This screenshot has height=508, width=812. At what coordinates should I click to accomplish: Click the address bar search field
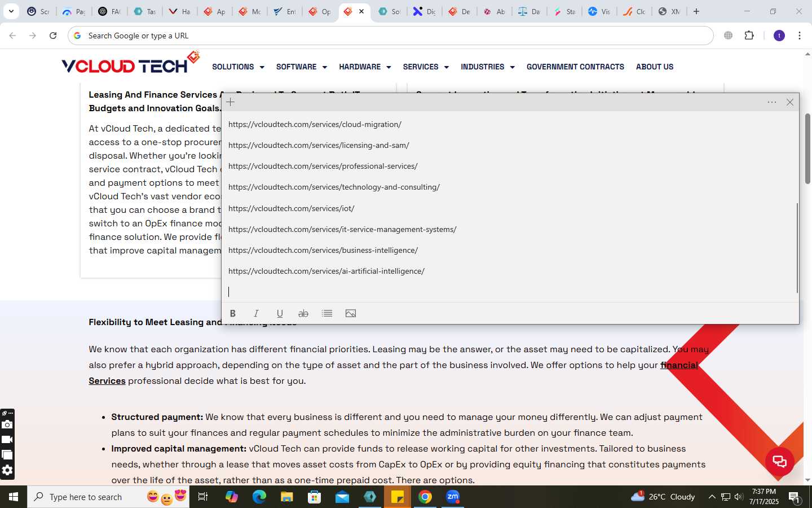(x=390, y=36)
